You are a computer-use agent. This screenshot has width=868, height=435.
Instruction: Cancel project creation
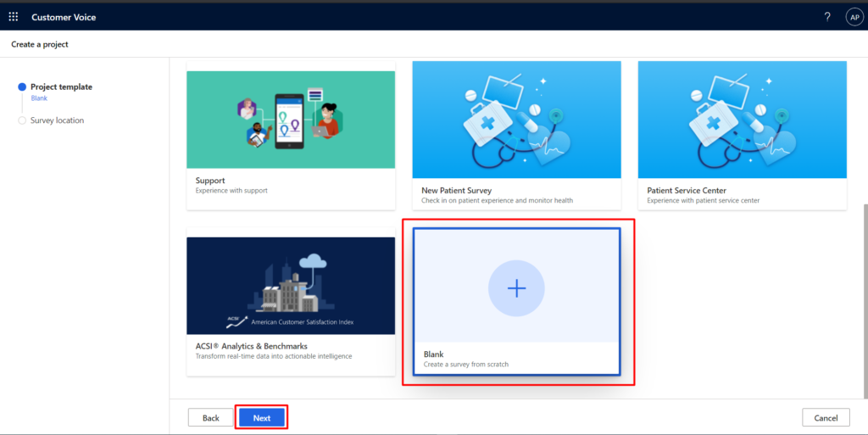click(x=826, y=418)
